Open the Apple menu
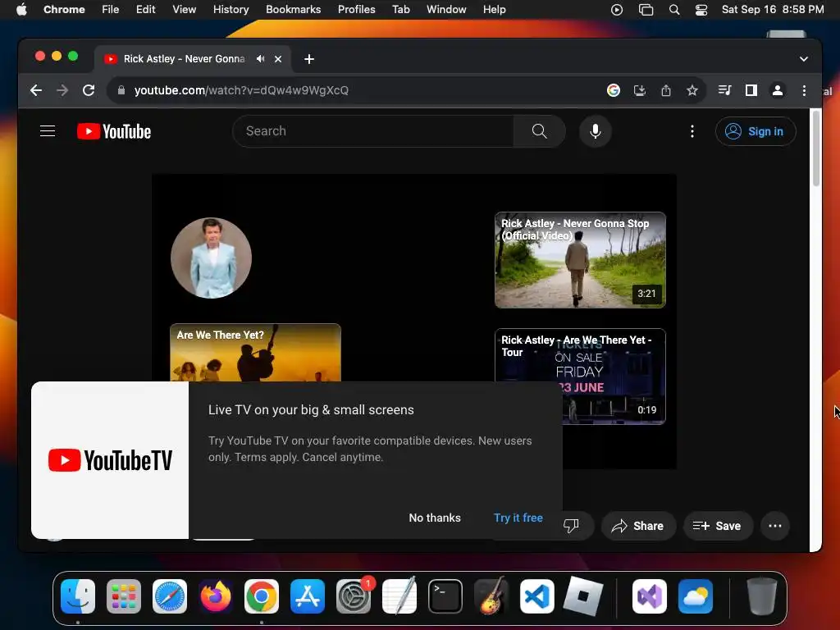The image size is (840, 630). (x=21, y=10)
